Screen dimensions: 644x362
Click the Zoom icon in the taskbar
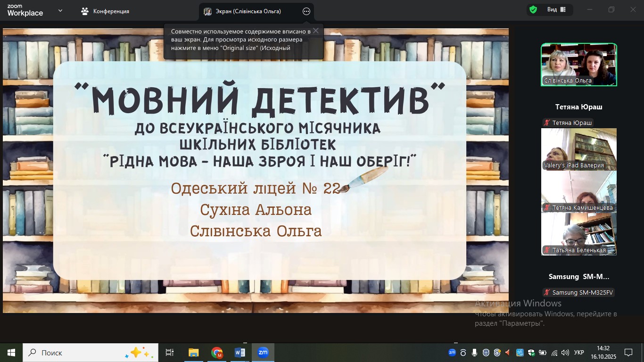(x=263, y=353)
